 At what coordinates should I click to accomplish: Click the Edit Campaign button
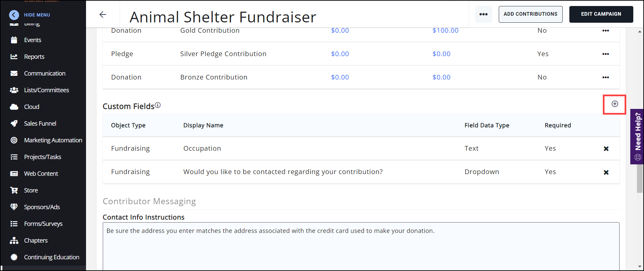pyautogui.click(x=601, y=14)
